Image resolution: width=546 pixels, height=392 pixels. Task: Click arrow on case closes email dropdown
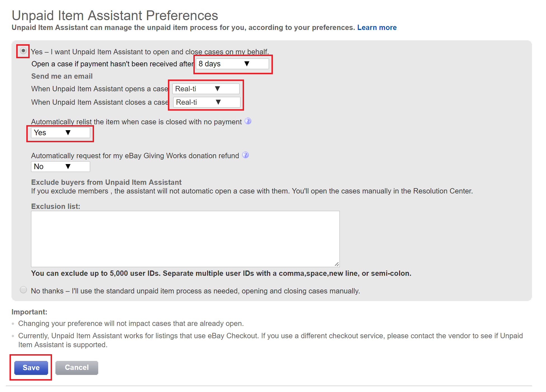[x=218, y=102]
